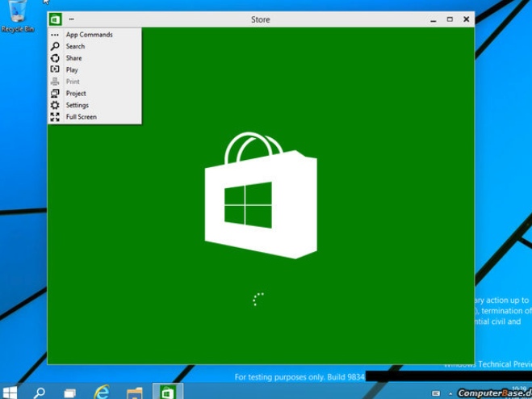Click the grayed-out Print entry
532x399 pixels.
pyautogui.click(x=73, y=82)
